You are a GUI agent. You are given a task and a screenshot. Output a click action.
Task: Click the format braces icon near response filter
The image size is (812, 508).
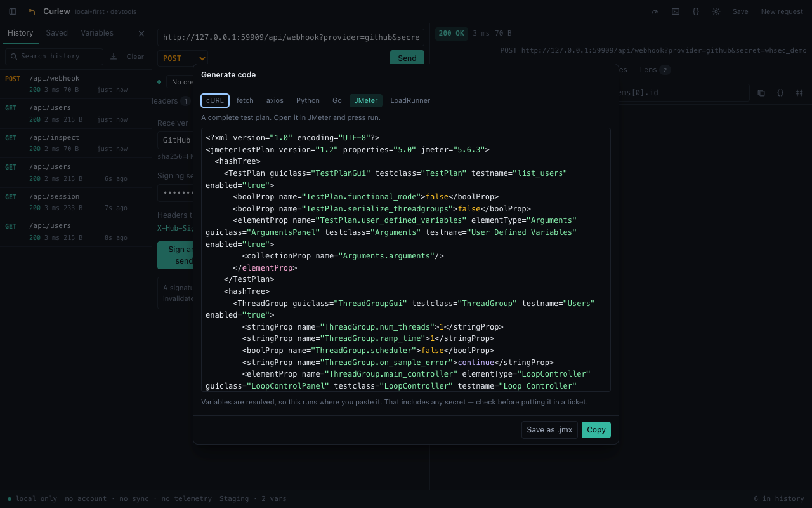(x=780, y=93)
